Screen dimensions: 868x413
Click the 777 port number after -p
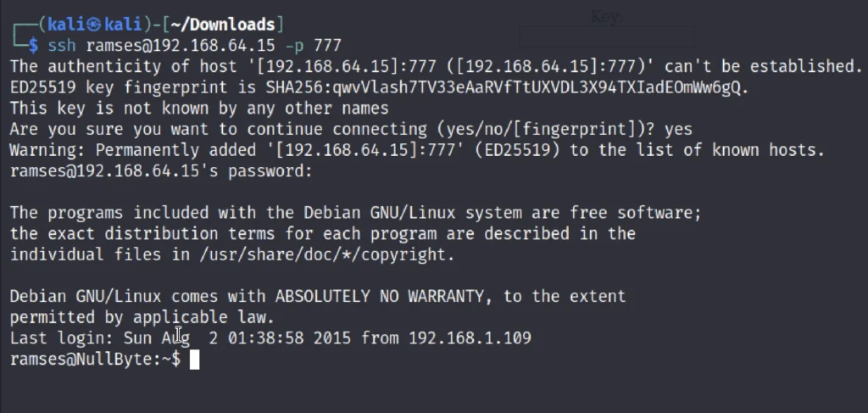tap(328, 46)
